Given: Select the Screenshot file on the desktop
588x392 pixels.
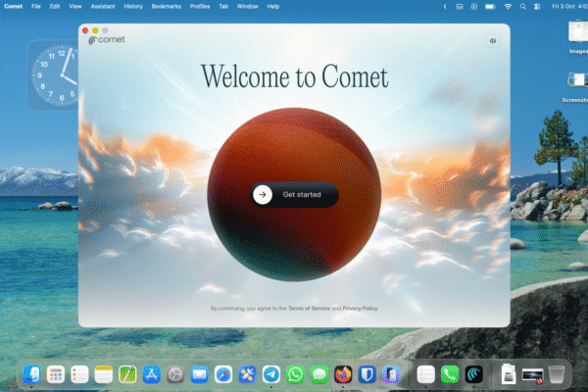Looking at the screenshot, I should click(x=577, y=87).
